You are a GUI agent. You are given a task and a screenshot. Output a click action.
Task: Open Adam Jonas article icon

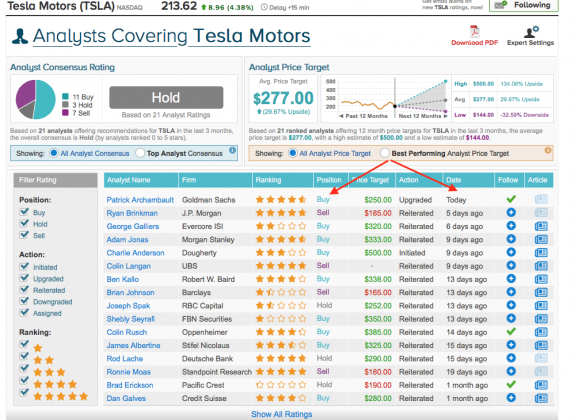click(x=541, y=239)
